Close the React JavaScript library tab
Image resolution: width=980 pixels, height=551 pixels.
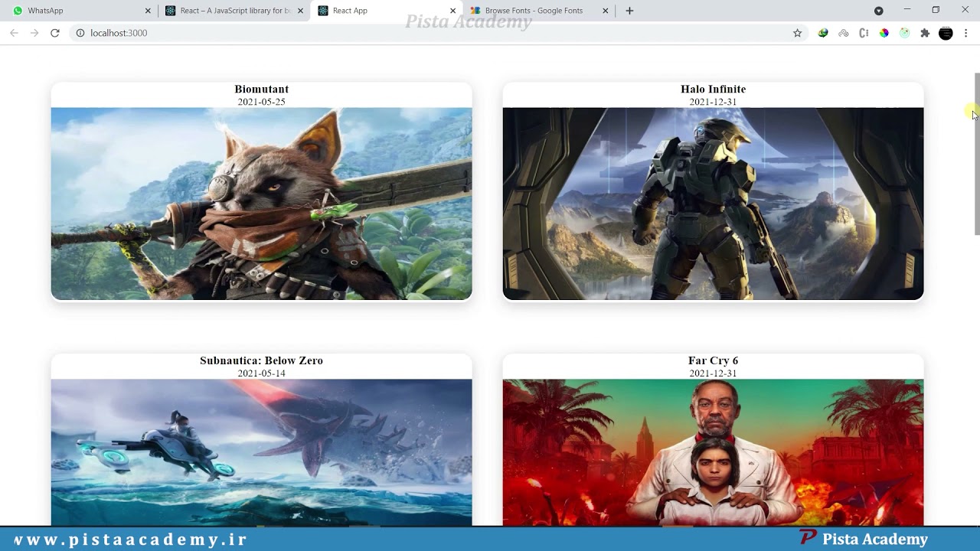pos(300,11)
